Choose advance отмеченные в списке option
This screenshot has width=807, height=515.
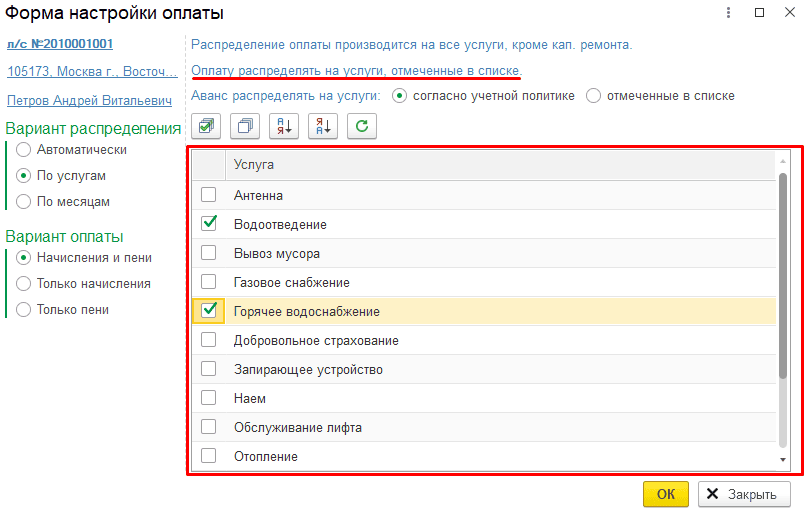593,96
